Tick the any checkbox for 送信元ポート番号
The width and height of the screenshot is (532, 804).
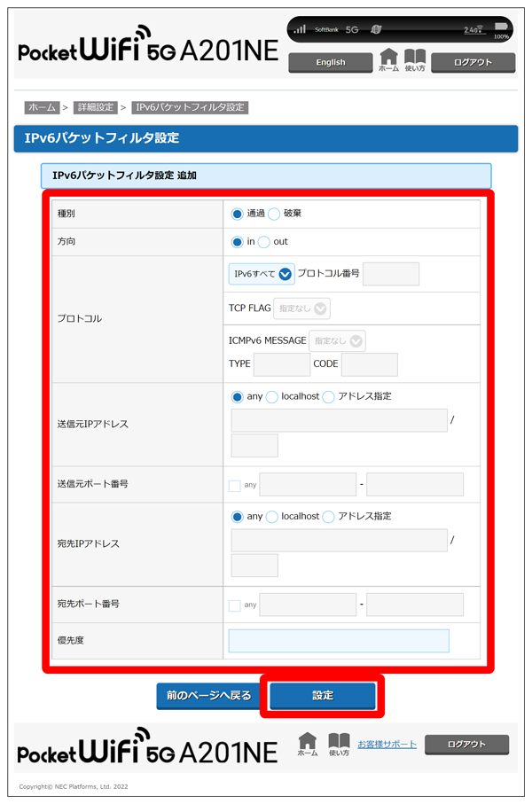pos(234,485)
